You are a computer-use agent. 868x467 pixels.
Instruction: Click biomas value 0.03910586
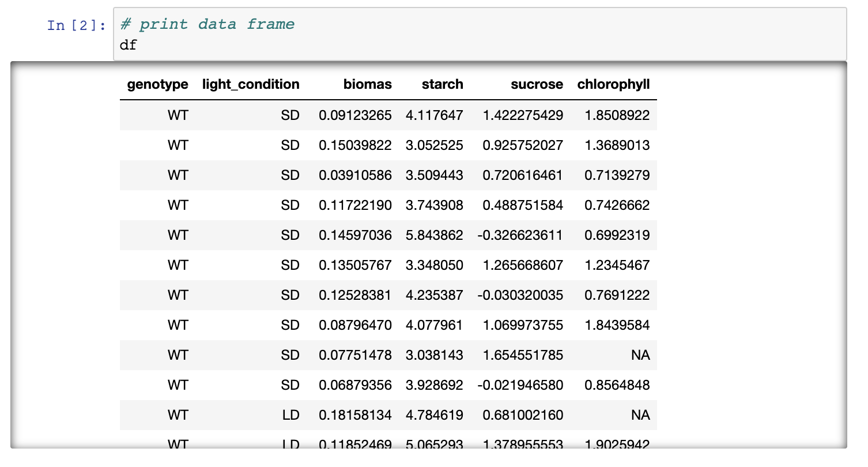click(356, 175)
